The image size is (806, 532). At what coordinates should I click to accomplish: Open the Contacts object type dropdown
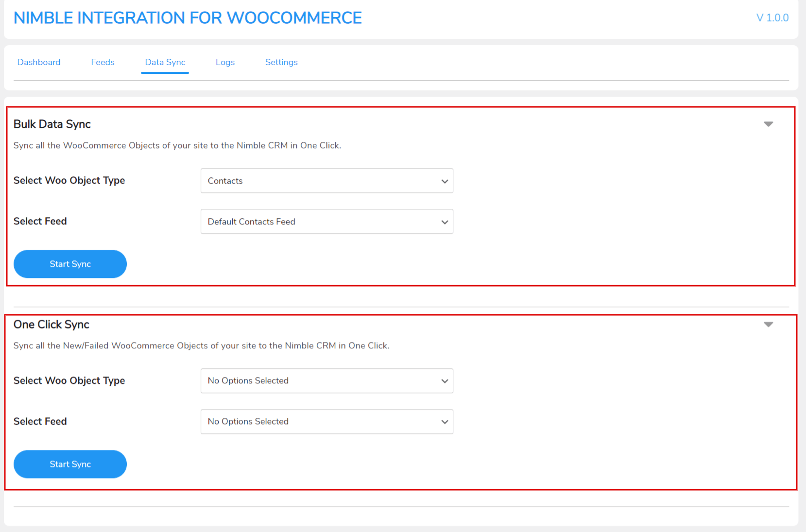326,181
